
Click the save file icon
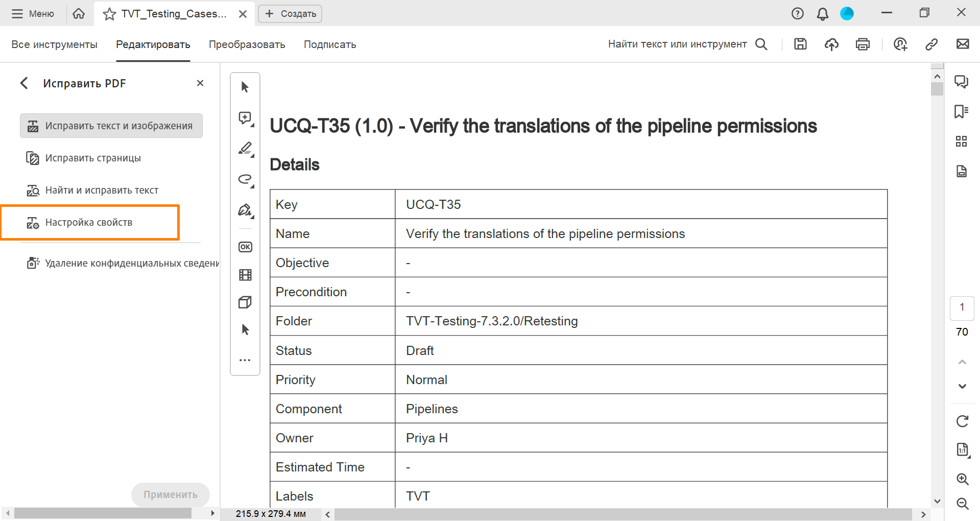click(800, 44)
